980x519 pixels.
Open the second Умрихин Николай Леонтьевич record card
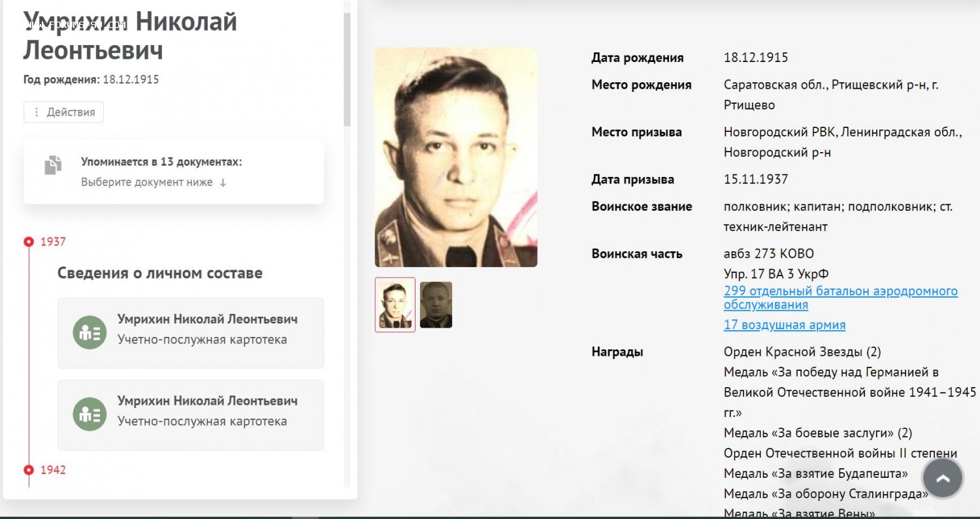click(x=191, y=415)
